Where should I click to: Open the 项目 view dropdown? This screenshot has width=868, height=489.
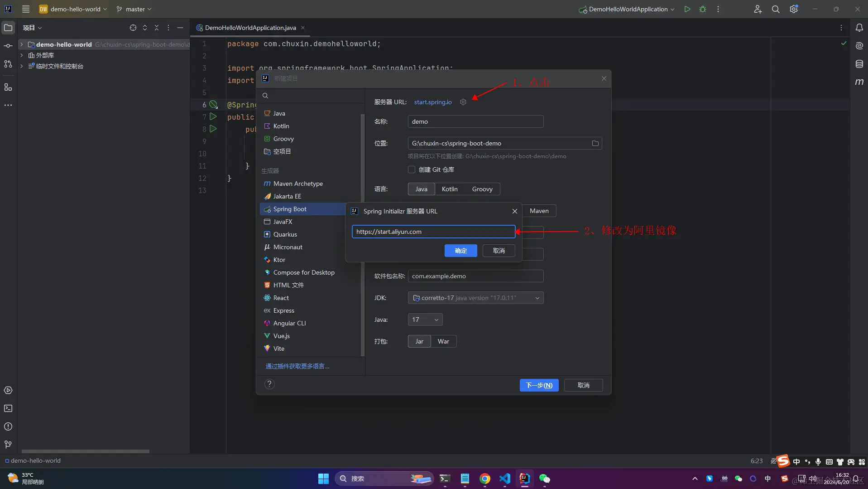coord(33,28)
